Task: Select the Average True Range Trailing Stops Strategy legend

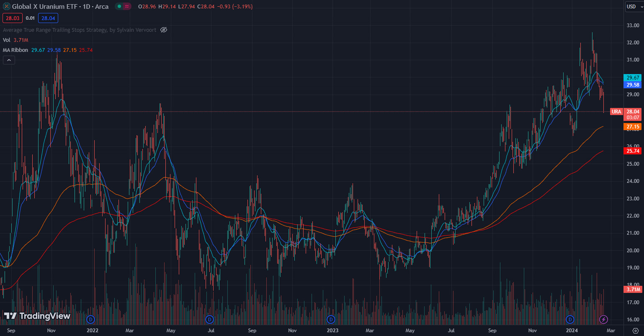Action: coord(80,30)
